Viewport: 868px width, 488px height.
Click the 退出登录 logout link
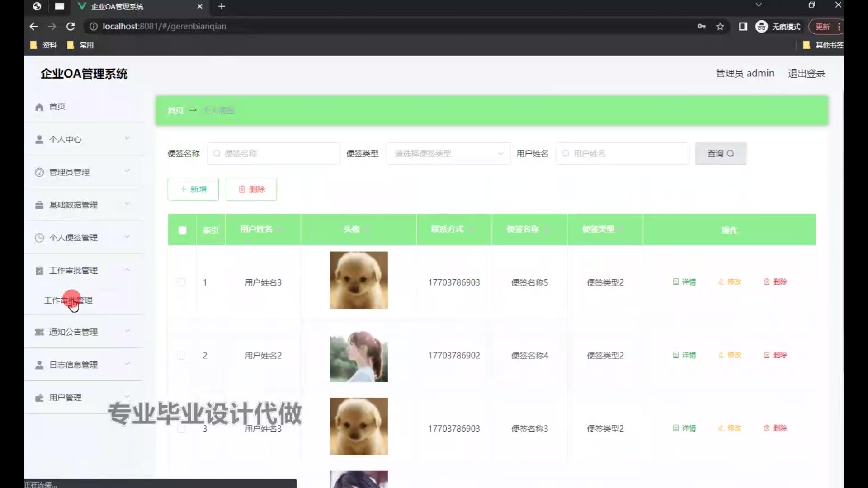[x=806, y=74]
